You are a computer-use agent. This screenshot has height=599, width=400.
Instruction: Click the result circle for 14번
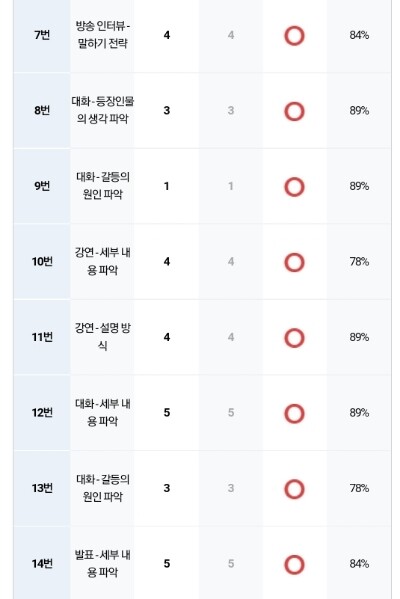pyautogui.click(x=294, y=565)
